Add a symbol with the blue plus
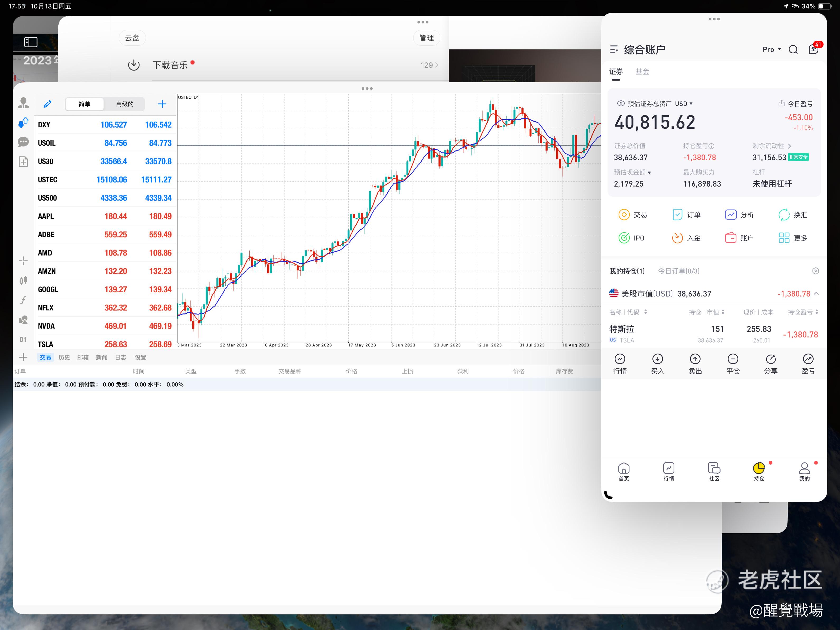840x630 pixels. coord(162,104)
